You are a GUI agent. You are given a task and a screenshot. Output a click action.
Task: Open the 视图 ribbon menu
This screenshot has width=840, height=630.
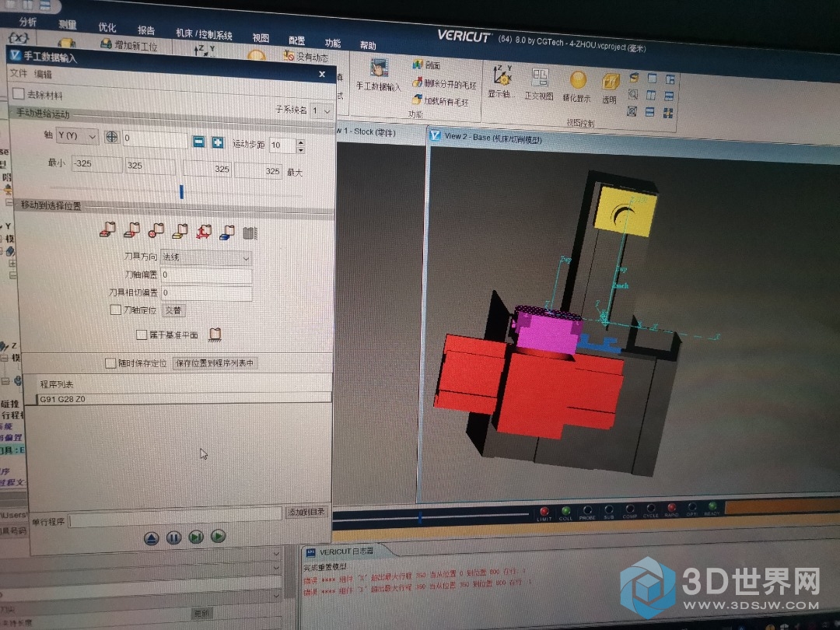[261, 37]
